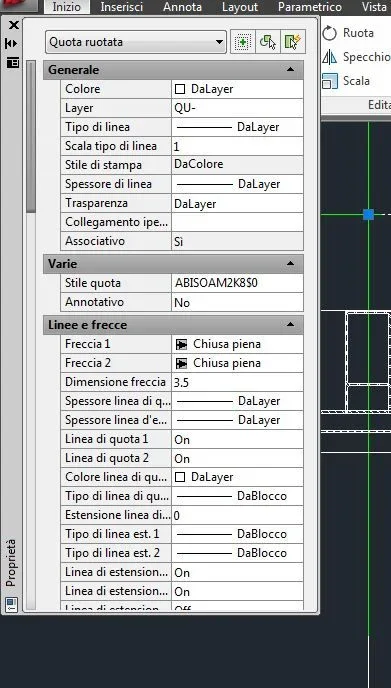391x688 pixels.
Task: Click the Select Objects icon button
Action: tap(268, 42)
